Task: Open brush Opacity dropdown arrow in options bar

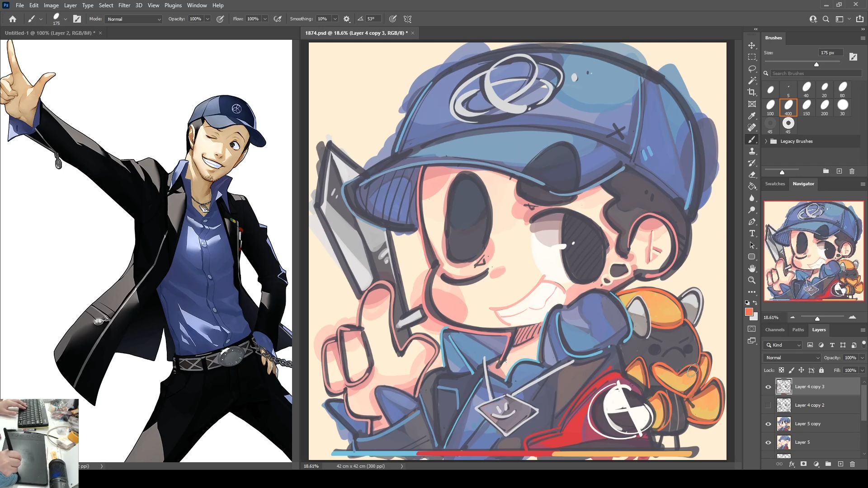Action: pos(208,19)
